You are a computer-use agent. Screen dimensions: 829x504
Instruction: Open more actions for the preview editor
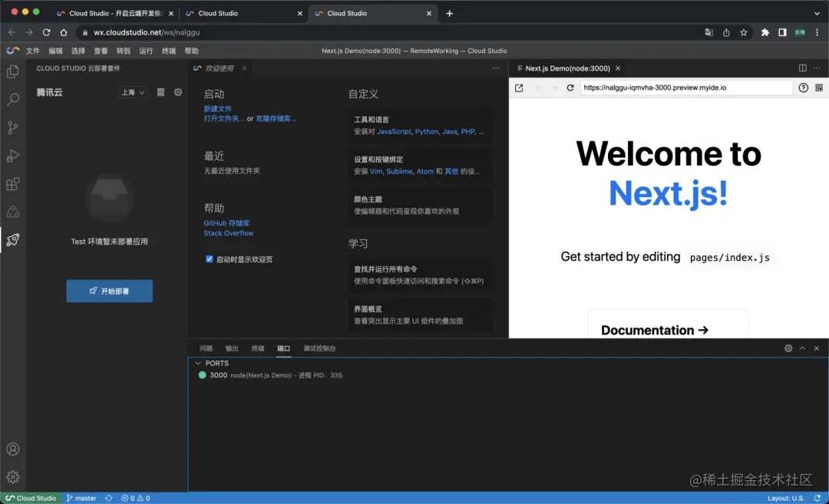point(817,68)
